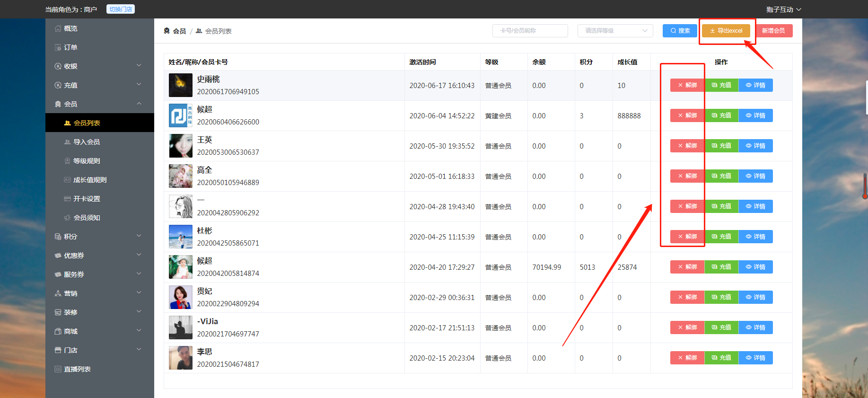The height and width of the screenshot is (398, 868).
Task: Open 直播列表 live list item
Action: 100,369
